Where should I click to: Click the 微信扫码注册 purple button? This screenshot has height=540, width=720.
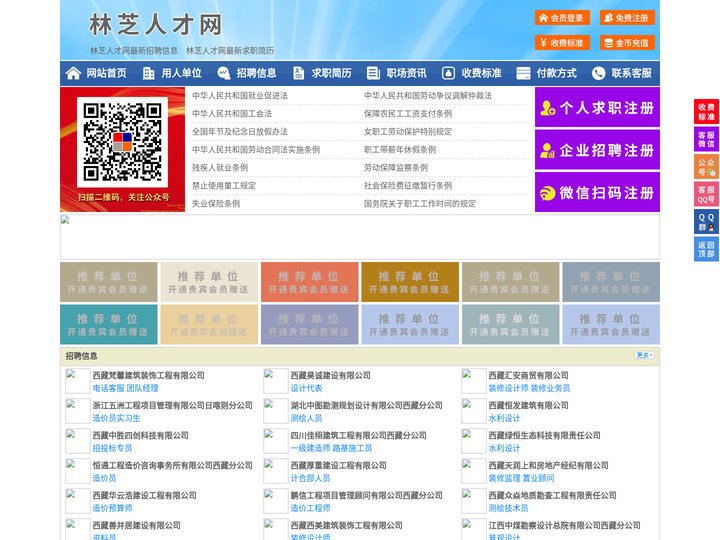[x=597, y=192]
